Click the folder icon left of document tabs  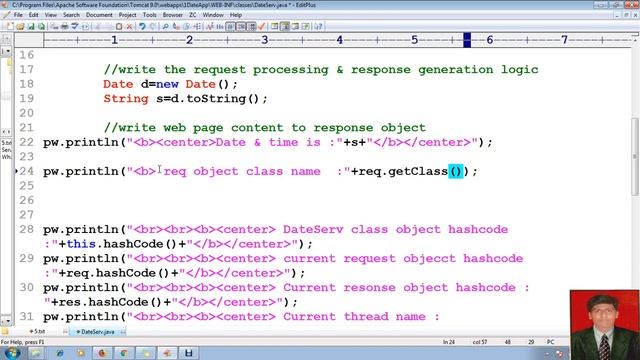(x=5, y=332)
